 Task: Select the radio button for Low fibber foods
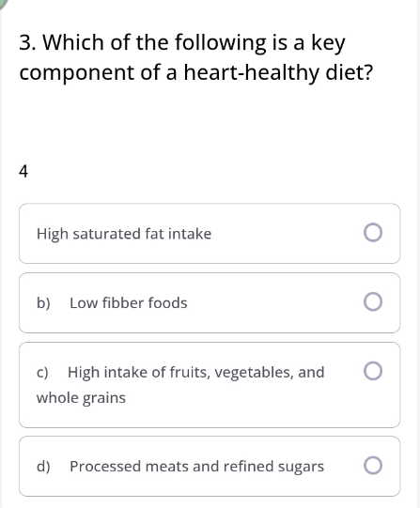tap(373, 302)
